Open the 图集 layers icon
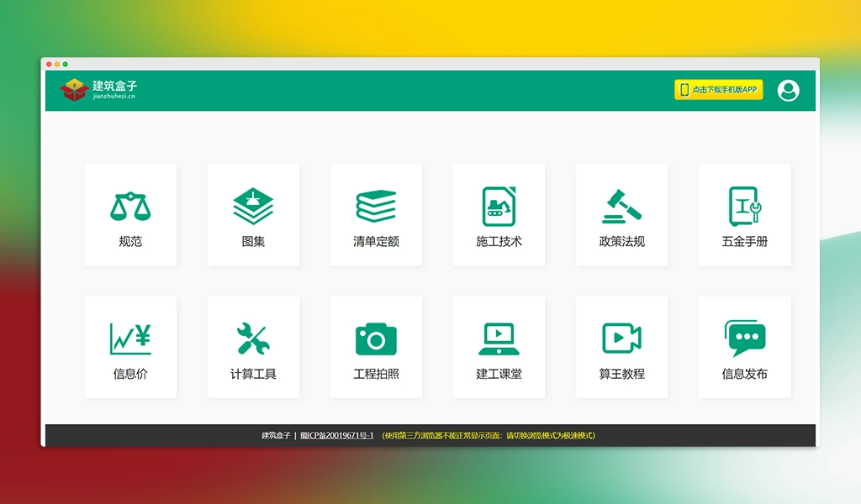The image size is (861, 504). point(253,206)
